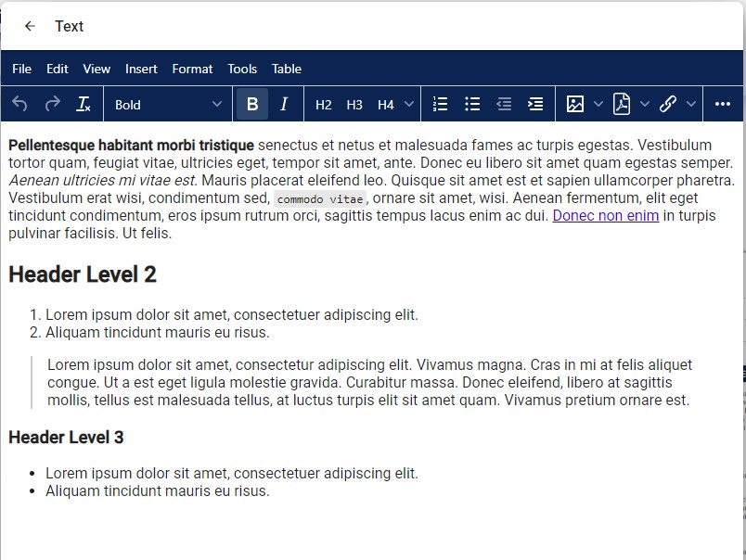The image size is (746, 560).
Task: Toggle italic formatting
Action: point(284,104)
